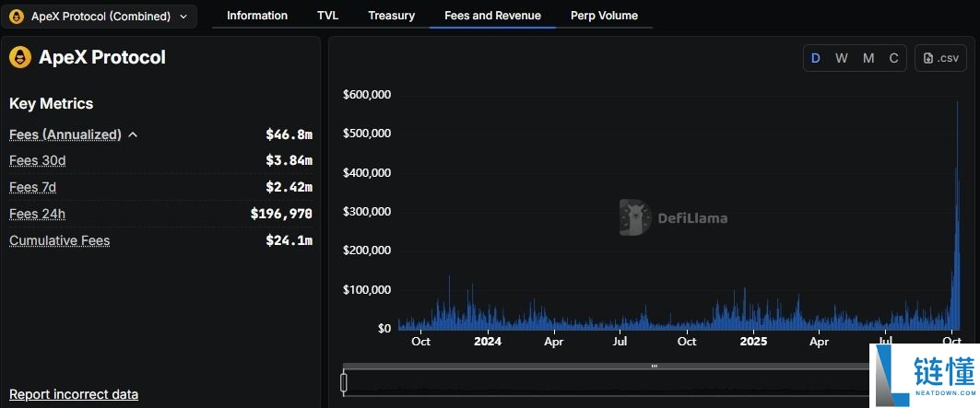Open the ApeX Protocol (Combined) dropdown
The height and width of the screenshot is (408, 980).
(x=100, y=17)
